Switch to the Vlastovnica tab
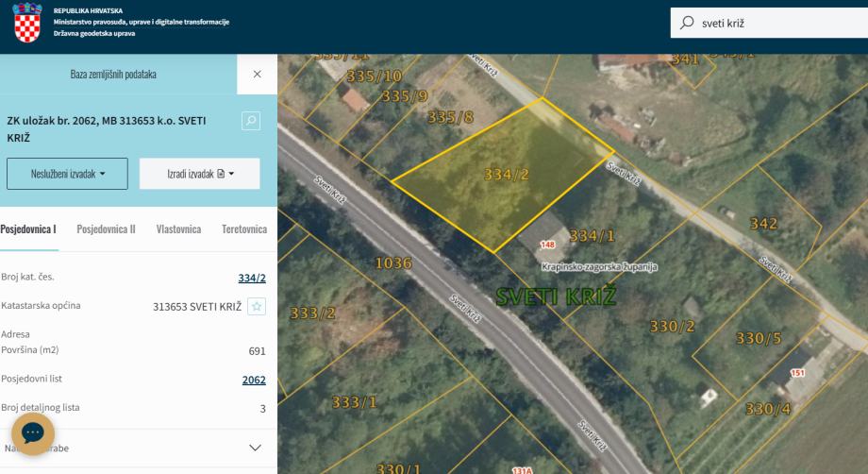 [178, 229]
